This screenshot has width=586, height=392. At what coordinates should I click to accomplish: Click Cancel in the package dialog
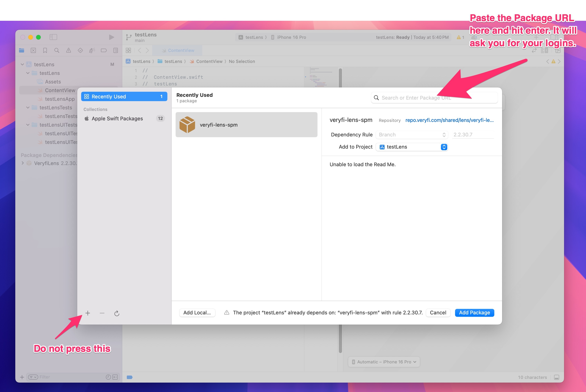pos(438,313)
